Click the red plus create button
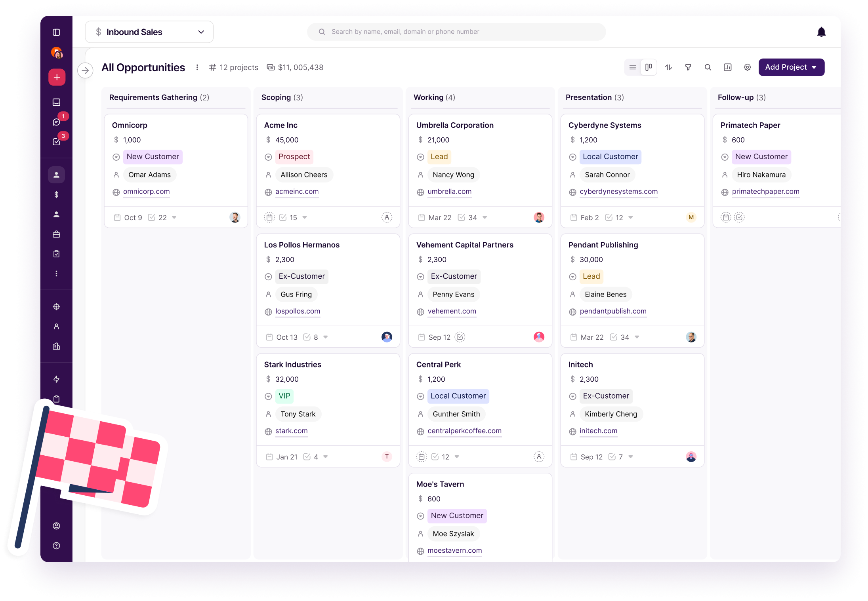This screenshot has height=601, width=868. (57, 77)
